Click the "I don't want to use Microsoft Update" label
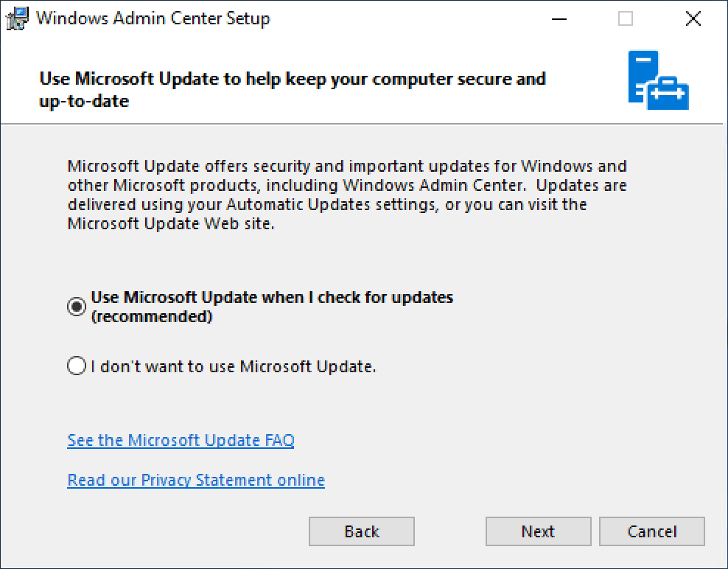This screenshot has height=569, width=728. click(x=234, y=366)
